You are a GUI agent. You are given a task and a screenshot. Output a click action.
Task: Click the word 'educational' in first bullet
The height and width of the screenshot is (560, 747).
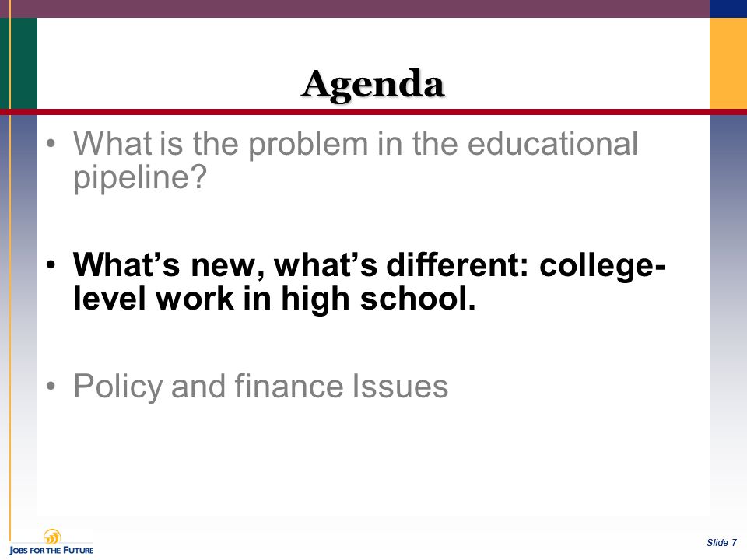pos(552,143)
